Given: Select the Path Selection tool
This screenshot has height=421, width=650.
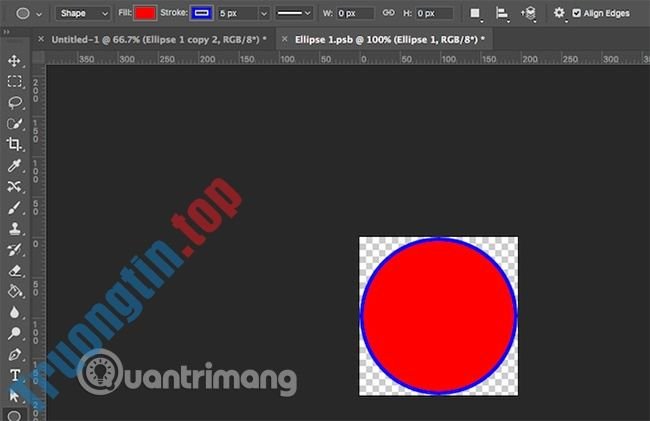Looking at the screenshot, I should 15,396.
